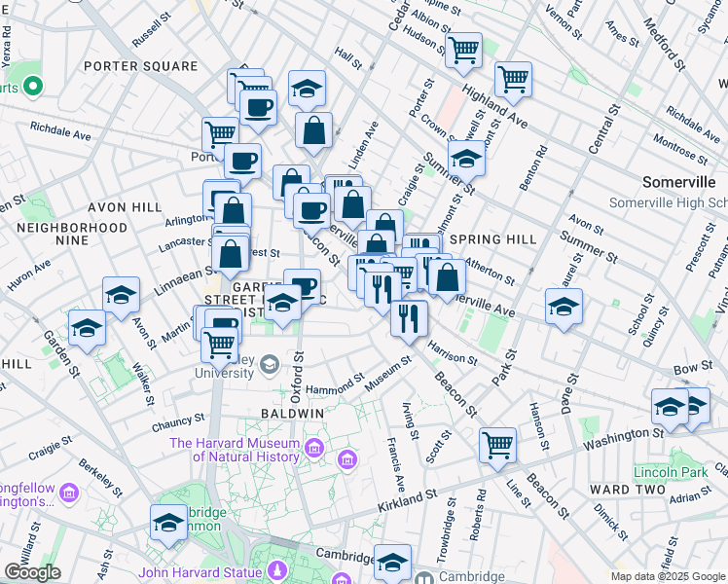728x584 pixels.
Task: Click the school marker east of Park St
Action: point(564,308)
